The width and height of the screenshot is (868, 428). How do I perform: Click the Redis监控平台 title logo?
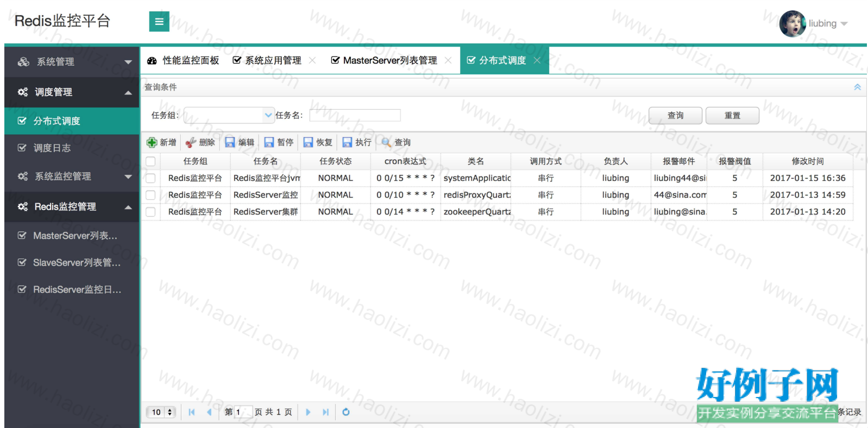(62, 21)
